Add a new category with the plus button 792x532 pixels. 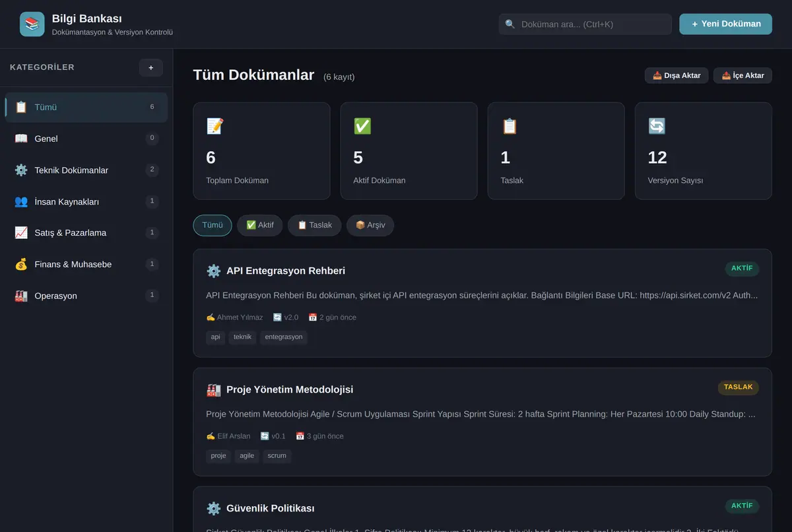click(150, 67)
